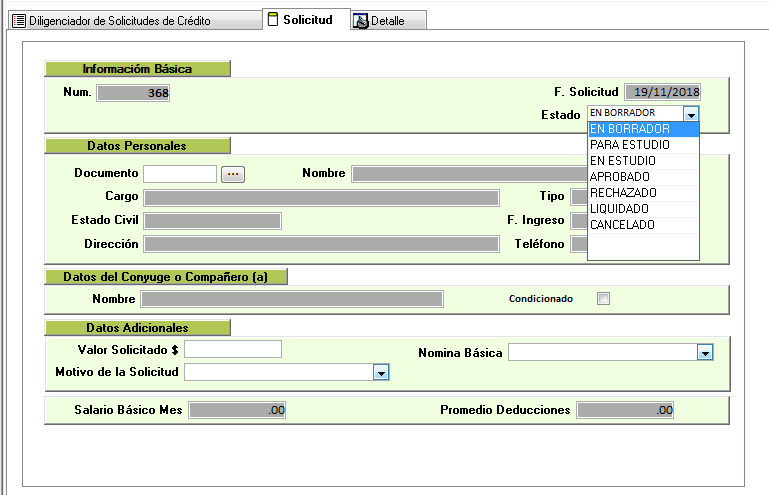Click the Detalle tab icon
This screenshot has width=769, height=495.
pyautogui.click(x=360, y=21)
